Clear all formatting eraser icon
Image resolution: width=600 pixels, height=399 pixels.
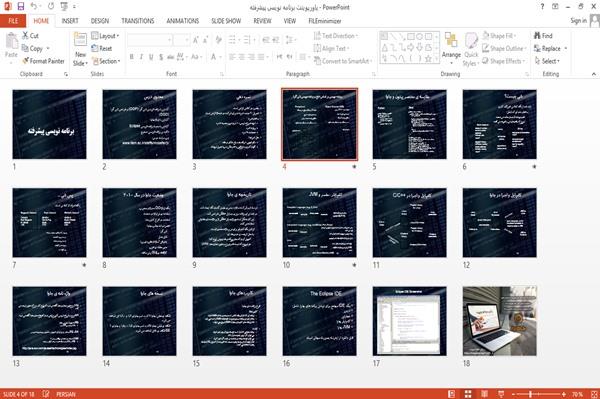coord(218,39)
